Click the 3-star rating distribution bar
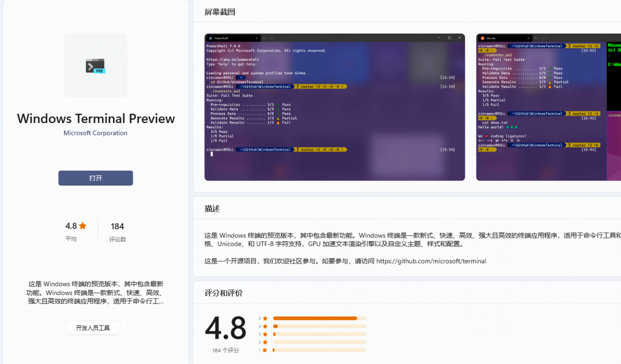 [x=320, y=334]
